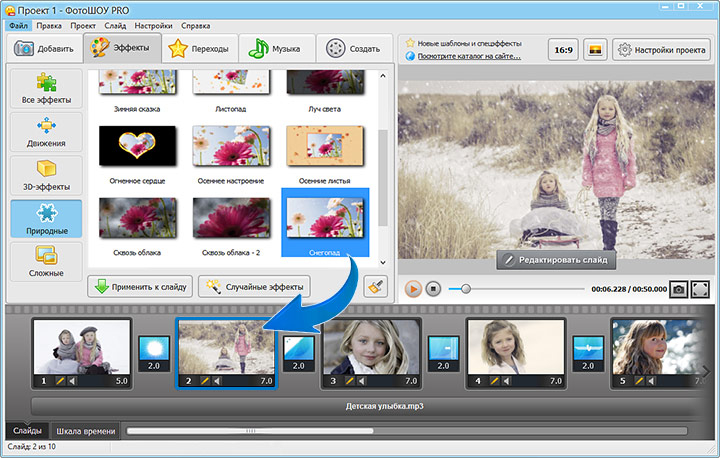Follow the Посмотрите каталог на сайте link
This screenshot has width=720, height=458.
coord(469,56)
